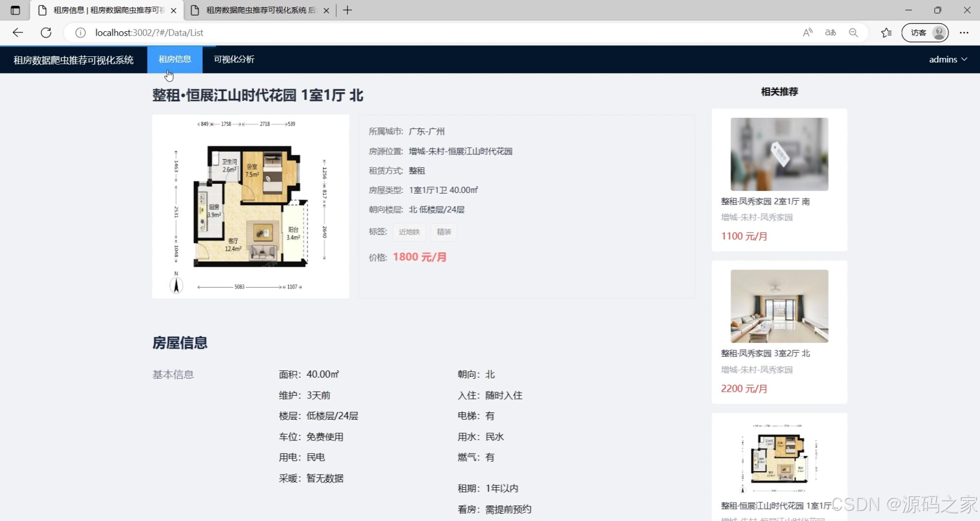The height and width of the screenshot is (521, 980).
Task: Open browser settings three-dots menu
Action: coord(964,32)
